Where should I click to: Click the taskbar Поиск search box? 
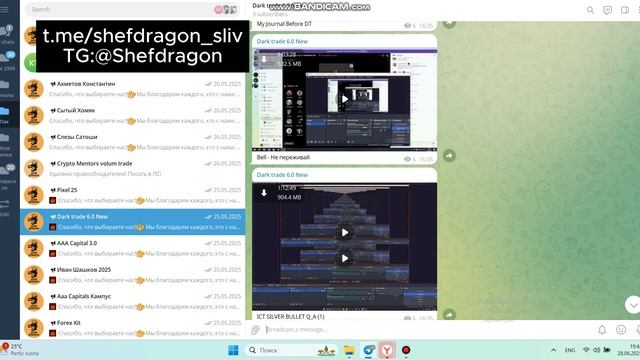point(292,350)
